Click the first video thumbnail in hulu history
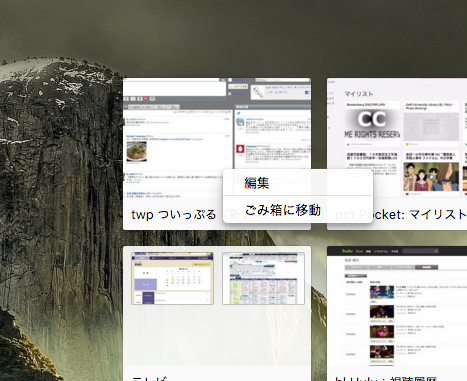This screenshot has width=467, height=381. [382, 292]
